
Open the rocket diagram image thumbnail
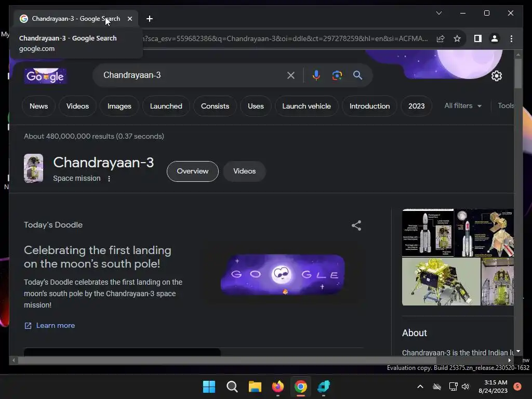tap(428, 233)
